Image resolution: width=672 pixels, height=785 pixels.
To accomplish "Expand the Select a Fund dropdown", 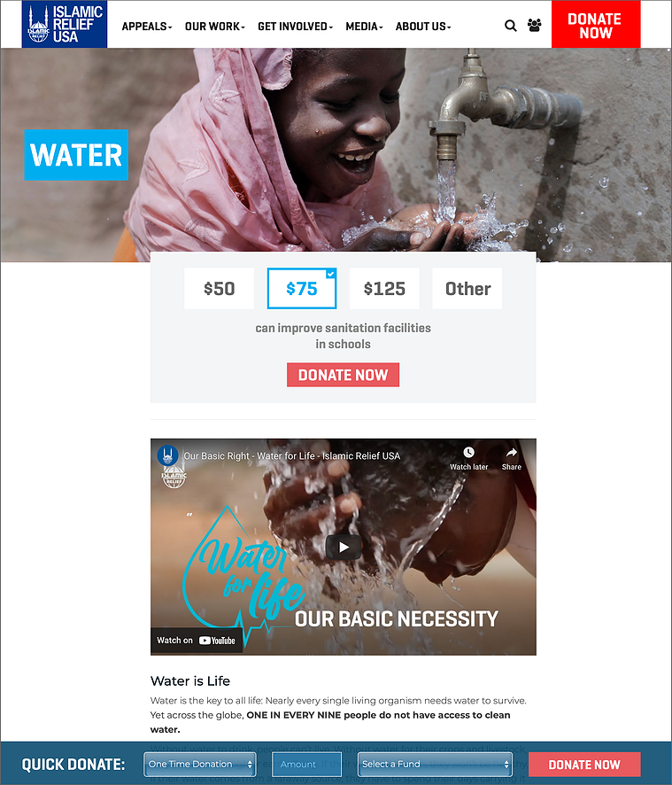I will click(435, 765).
